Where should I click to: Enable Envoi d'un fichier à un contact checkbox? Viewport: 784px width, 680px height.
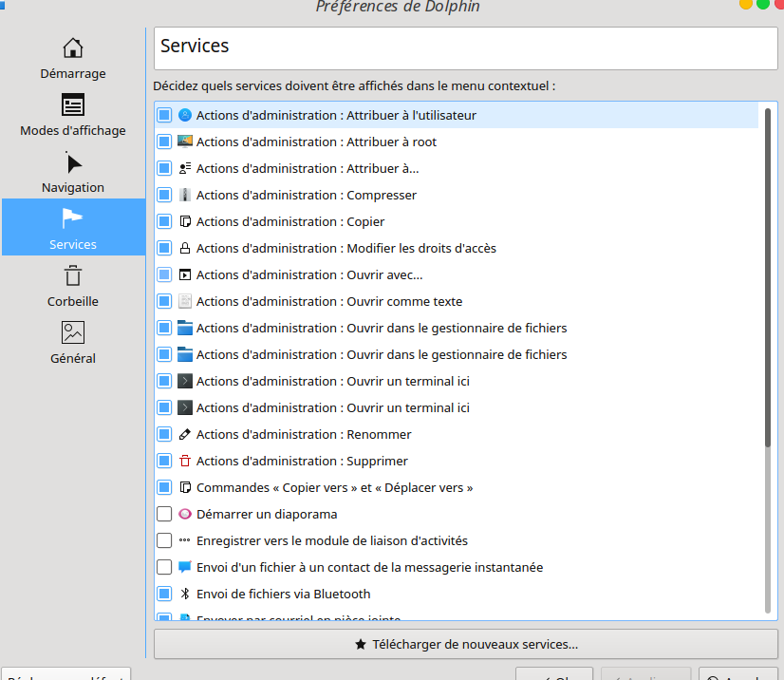coord(164,567)
